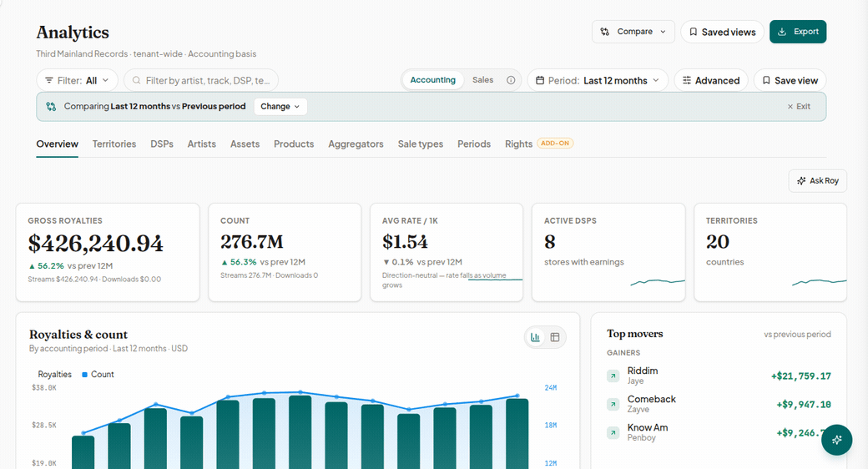Viewport: 868px width, 469px height.
Task: Go to the Aggregators tab
Action: [x=356, y=144]
